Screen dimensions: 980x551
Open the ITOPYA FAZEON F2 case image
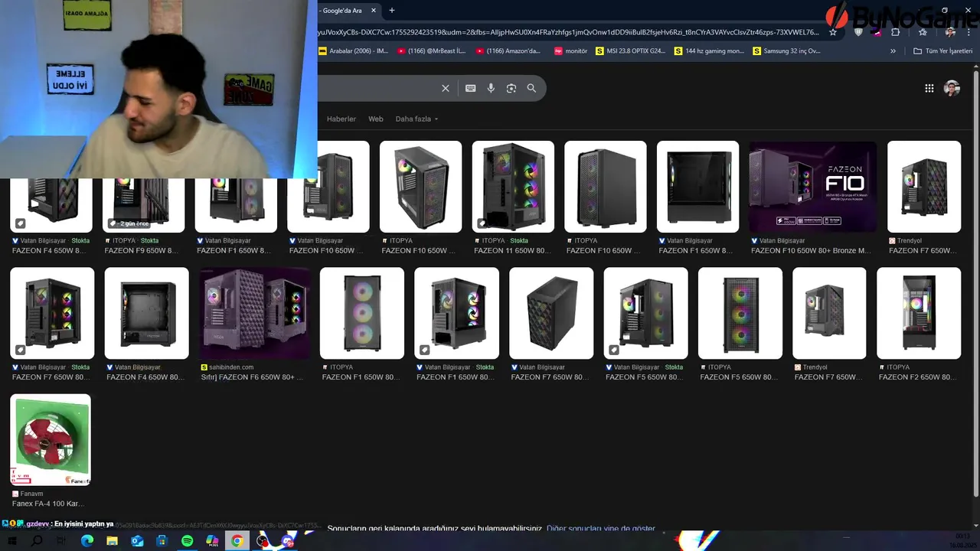[919, 313]
